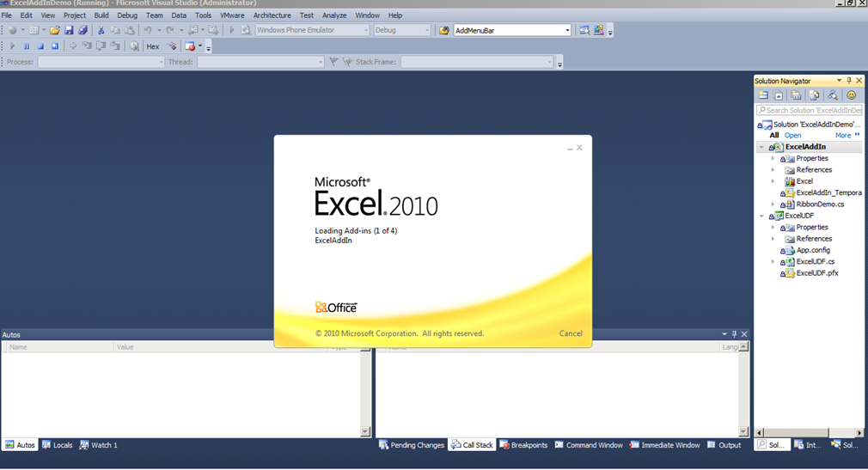Collapse the ExcelUDF project node
Screen dimensions: 868x470
762,216
